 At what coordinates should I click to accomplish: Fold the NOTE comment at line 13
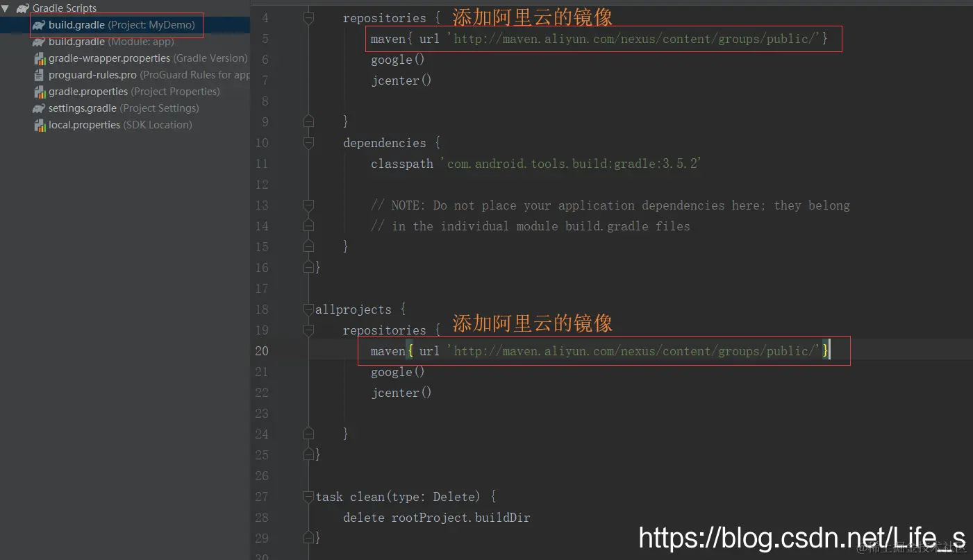point(308,205)
